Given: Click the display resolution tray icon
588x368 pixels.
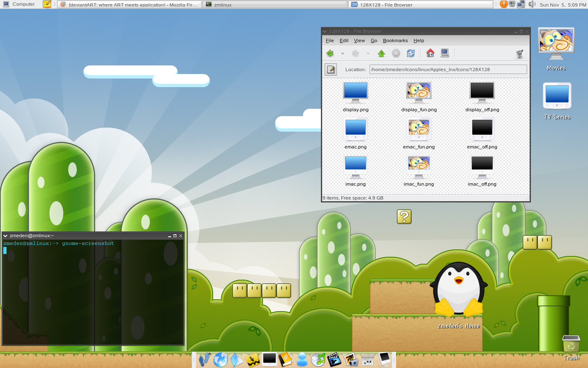Looking at the screenshot, I should point(512,4).
